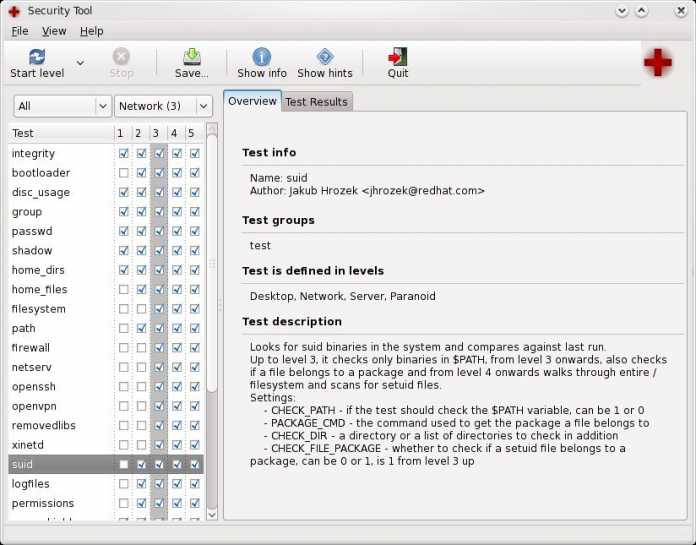696x545 pixels.
Task: Click the Quit toolbar icon
Action: point(398,57)
